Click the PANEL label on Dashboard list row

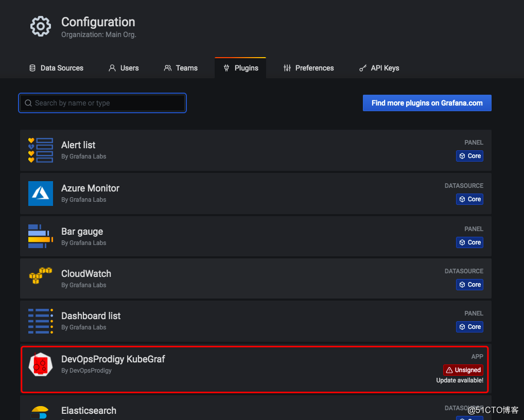(x=474, y=313)
